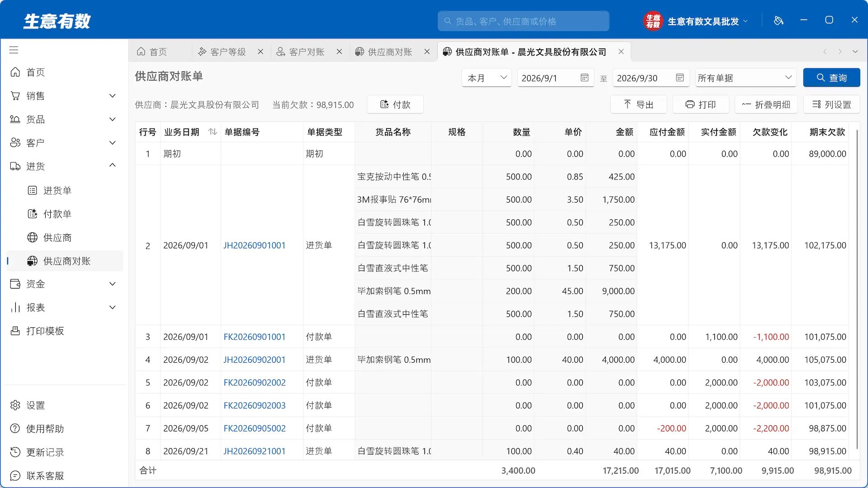868x488 pixels.
Task: Click 折叠明细 collapse details button
Action: point(766,104)
